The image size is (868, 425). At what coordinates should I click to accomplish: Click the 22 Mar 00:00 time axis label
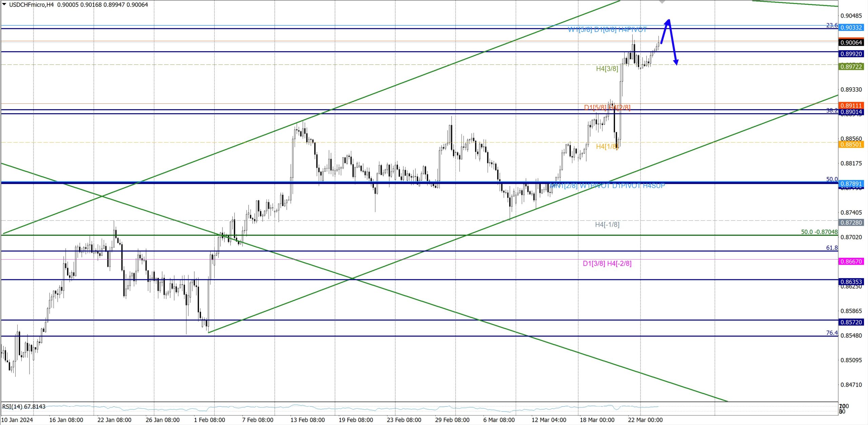pyautogui.click(x=645, y=420)
